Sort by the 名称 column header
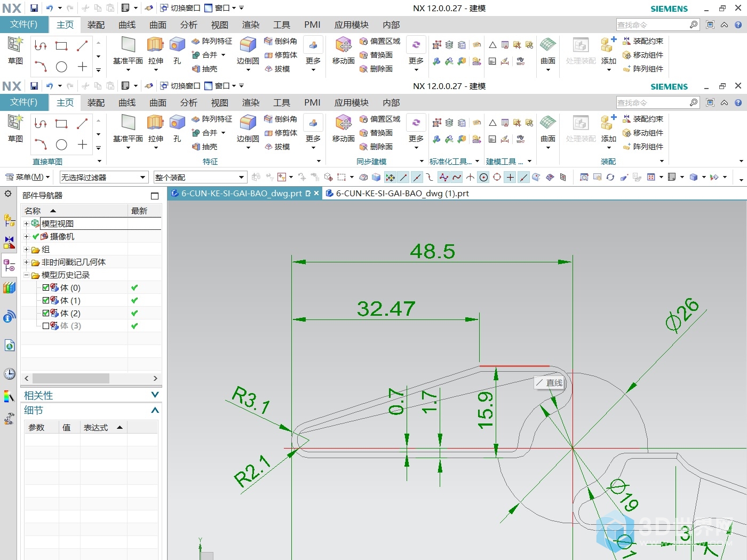The image size is (747, 560). (x=75, y=211)
